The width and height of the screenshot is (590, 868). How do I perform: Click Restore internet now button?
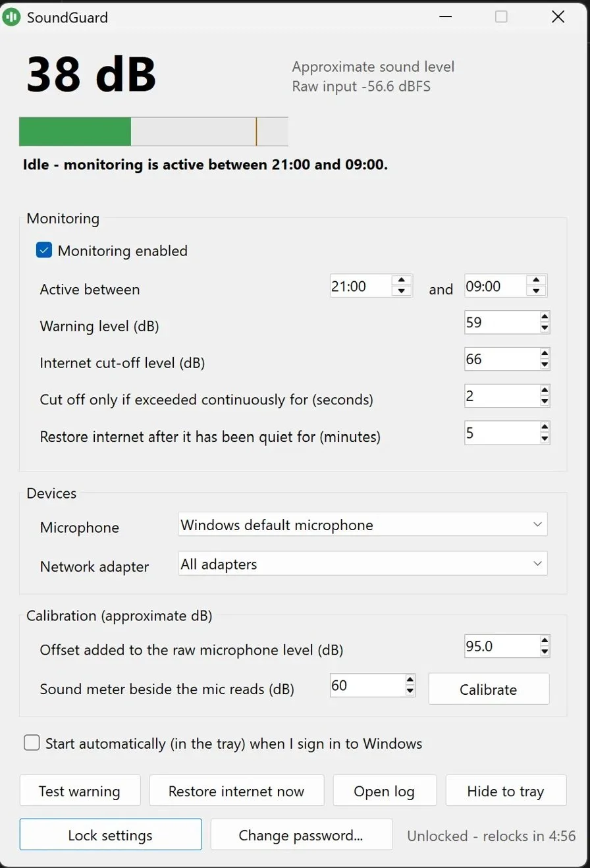click(236, 791)
